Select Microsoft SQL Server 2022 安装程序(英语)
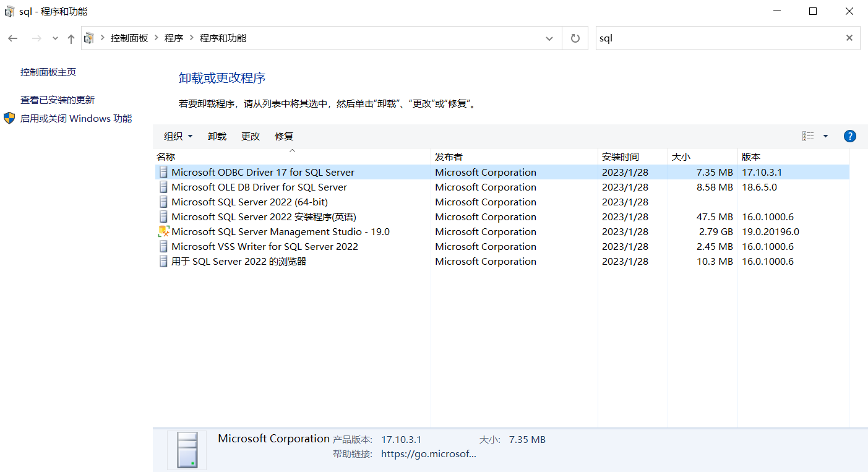The width and height of the screenshot is (868, 472). click(x=264, y=217)
